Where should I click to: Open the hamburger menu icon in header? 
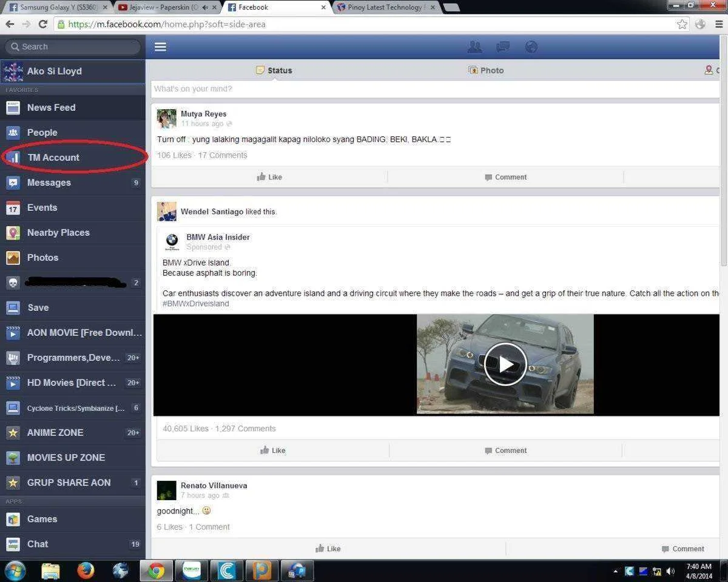(x=160, y=47)
